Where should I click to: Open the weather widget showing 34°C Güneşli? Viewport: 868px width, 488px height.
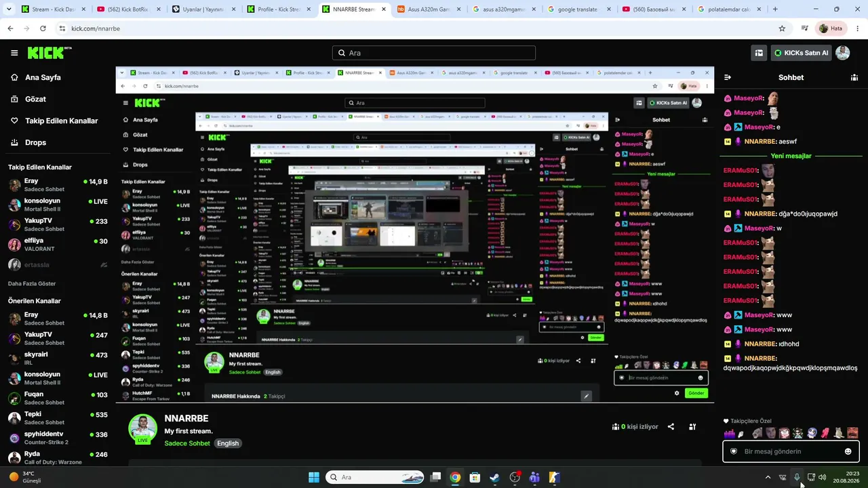pos(26,477)
